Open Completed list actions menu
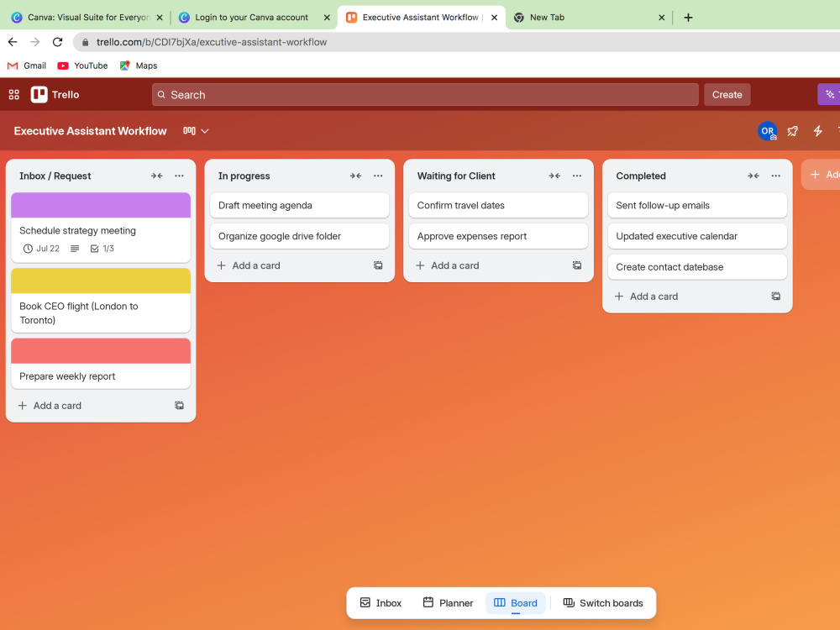The height and width of the screenshot is (630, 840). click(775, 176)
